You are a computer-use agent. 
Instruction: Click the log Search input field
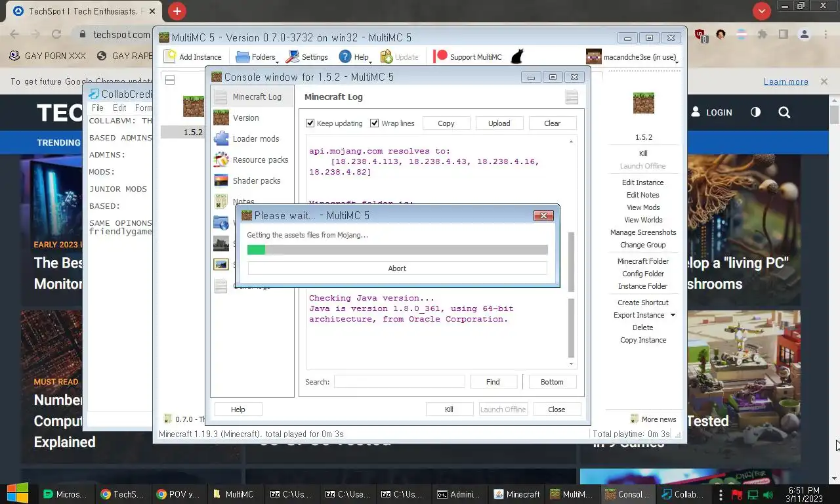tap(399, 381)
